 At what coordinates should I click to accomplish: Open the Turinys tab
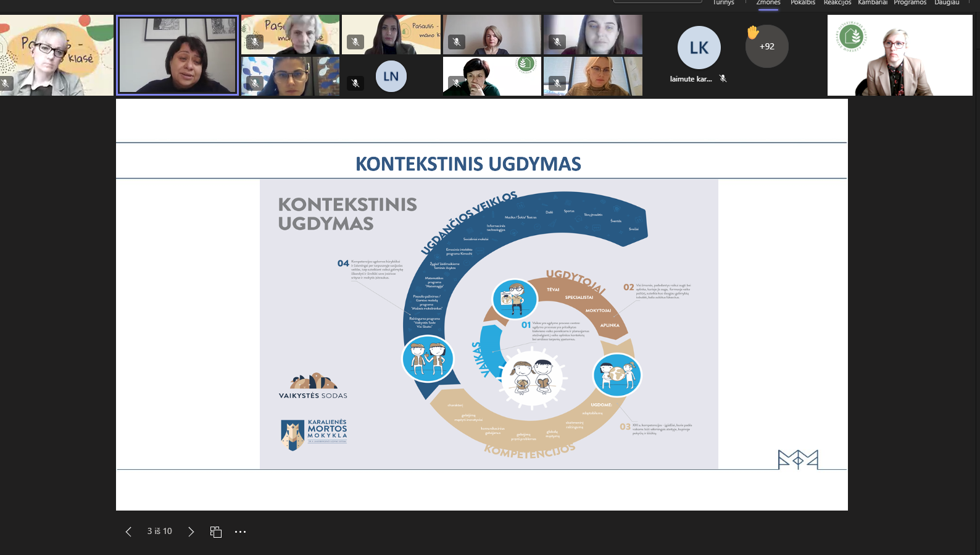[x=723, y=2]
